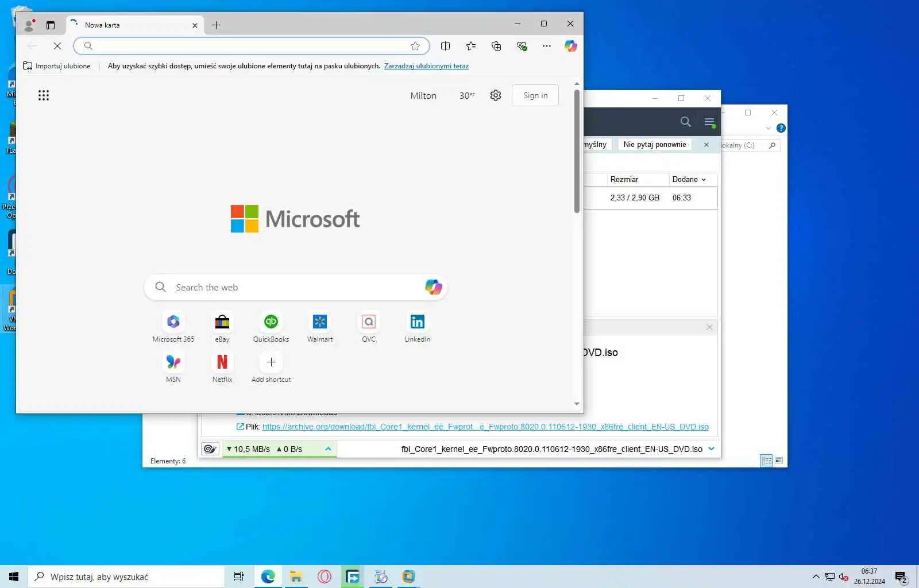The height and width of the screenshot is (588, 919).
Task: Select the 2,33 / 2,90 GB size cell
Action: click(x=635, y=198)
